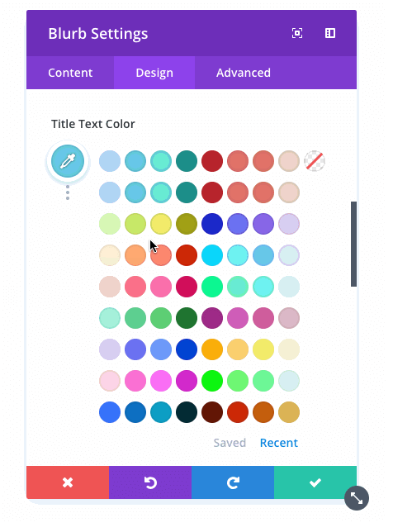Click the round resize arrows handle icon
Viewport: 412px width, 532px height.
(x=357, y=498)
